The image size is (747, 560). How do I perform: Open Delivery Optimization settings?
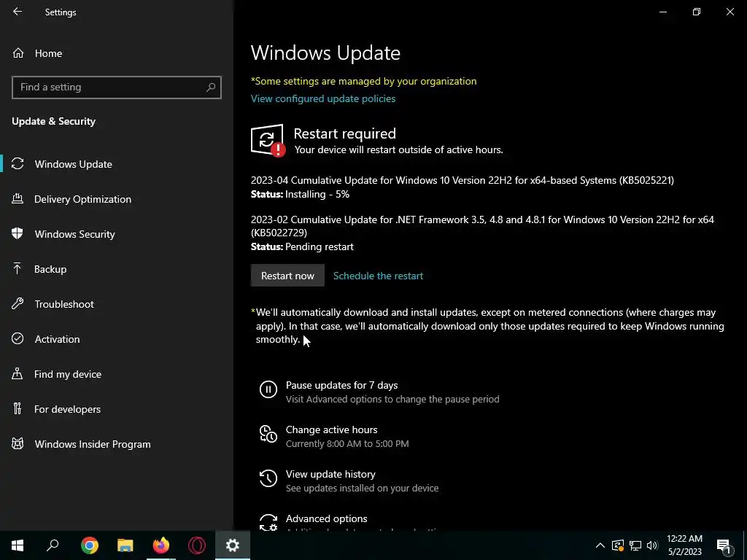click(x=82, y=199)
